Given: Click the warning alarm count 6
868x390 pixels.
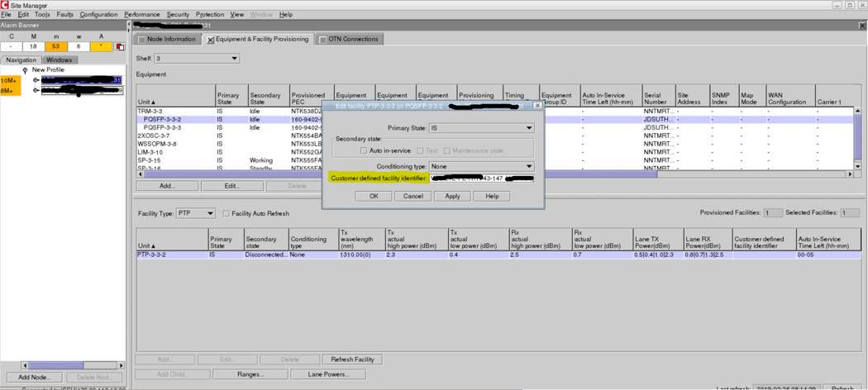Looking at the screenshot, I should click(79, 47).
